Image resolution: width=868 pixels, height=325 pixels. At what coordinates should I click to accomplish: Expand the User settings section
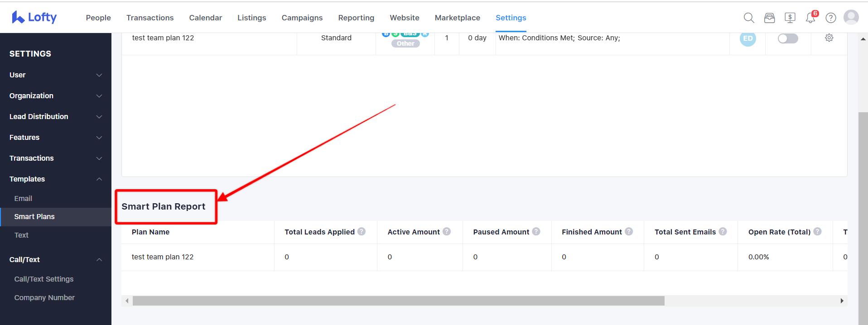pyautogui.click(x=56, y=75)
